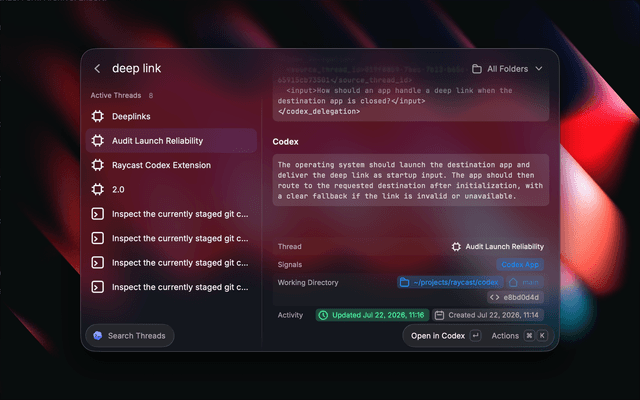Open the ~/projects/raycast/codex directory tag
640x400 pixels.
click(x=450, y=282)
